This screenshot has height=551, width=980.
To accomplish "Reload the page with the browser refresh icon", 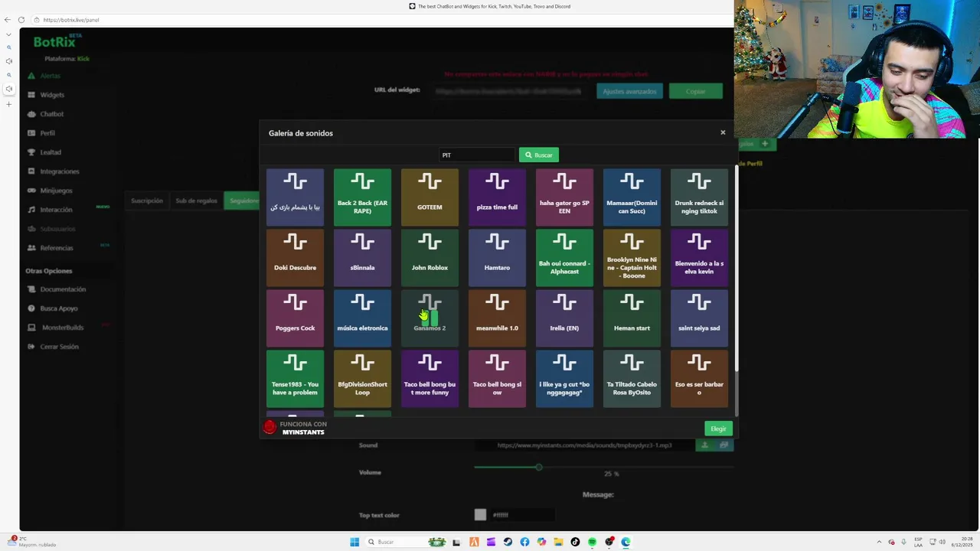I will click(21, 20).
